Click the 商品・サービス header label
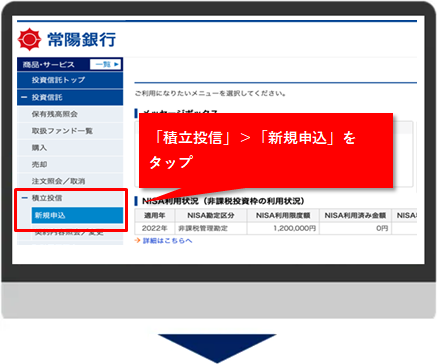The image size is (437, 364). tap(49, 64)
